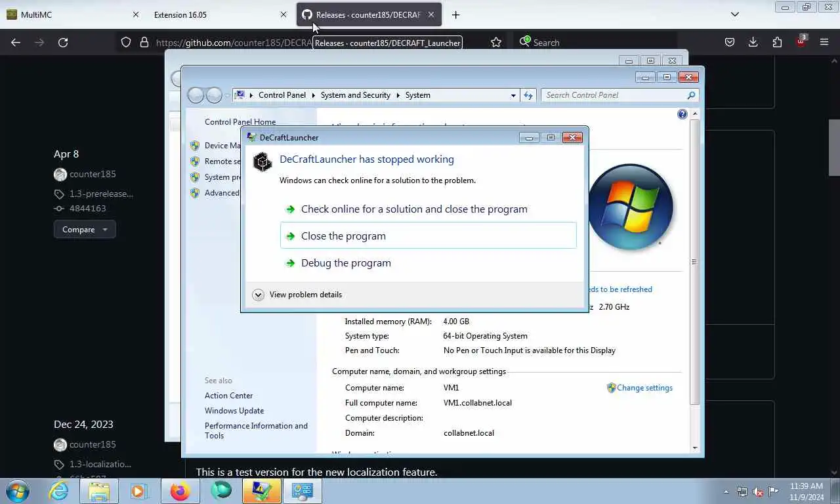The height and width of the screenshot is (504, 840).
Task: Click the muted volume tray icon
Action: click(x=758, y=492)
